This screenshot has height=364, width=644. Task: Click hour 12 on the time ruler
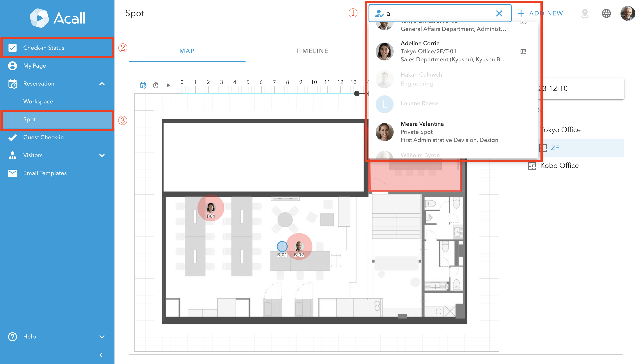coord(340,82)
